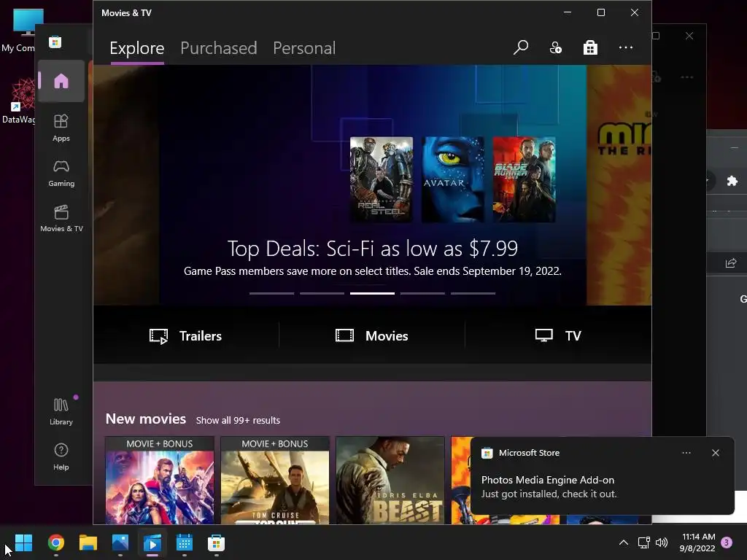
Task: Switch to the Purchased tab
Action: tap(219, 48)
